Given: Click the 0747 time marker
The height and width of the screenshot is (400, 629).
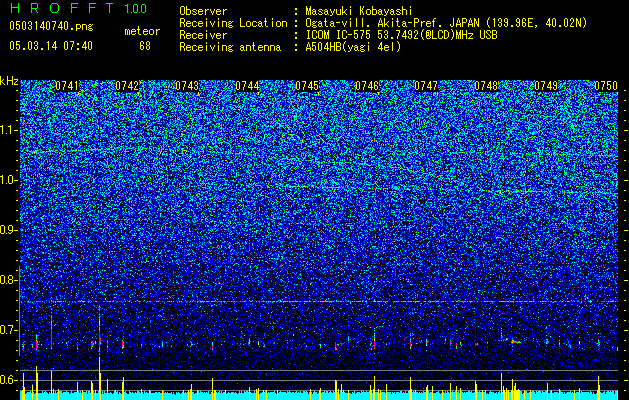Looking at the screenshot, I should pyautogui.click(x=426, y=86).
